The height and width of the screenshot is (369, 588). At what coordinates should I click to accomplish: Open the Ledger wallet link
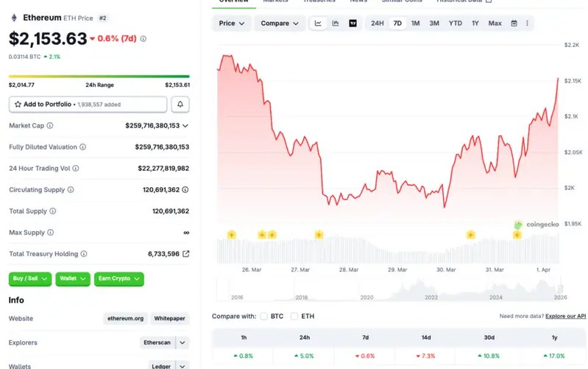(x=161, y=366)
